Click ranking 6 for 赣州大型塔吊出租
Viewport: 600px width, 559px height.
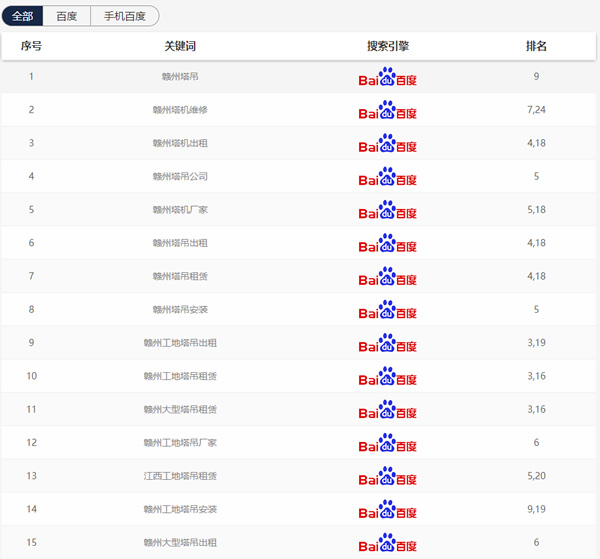pyautogui.click(x=536, y=543)
